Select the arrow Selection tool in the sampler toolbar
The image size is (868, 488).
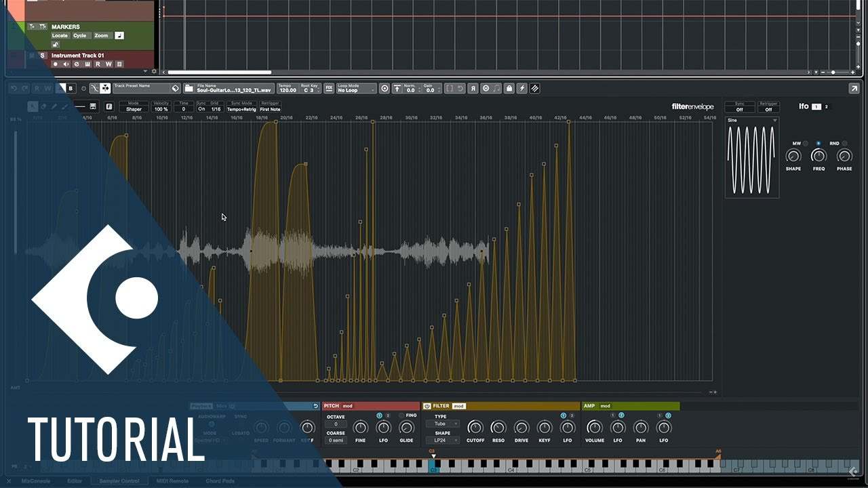pos(33,106)
